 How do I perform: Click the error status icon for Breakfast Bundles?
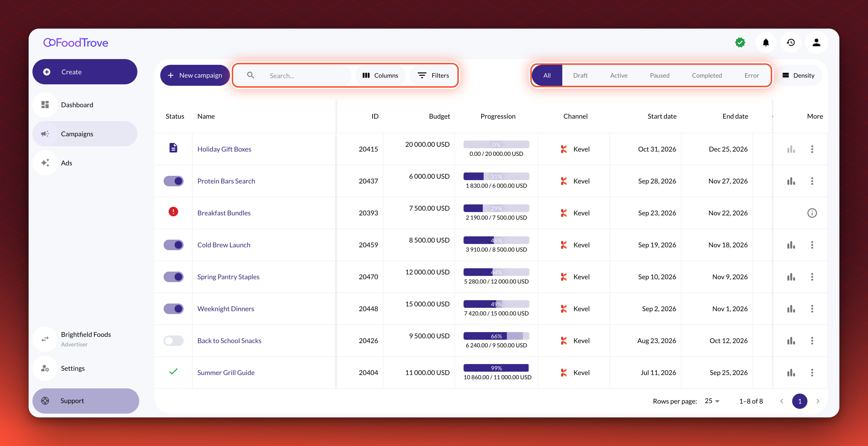[x=173, y=212]
